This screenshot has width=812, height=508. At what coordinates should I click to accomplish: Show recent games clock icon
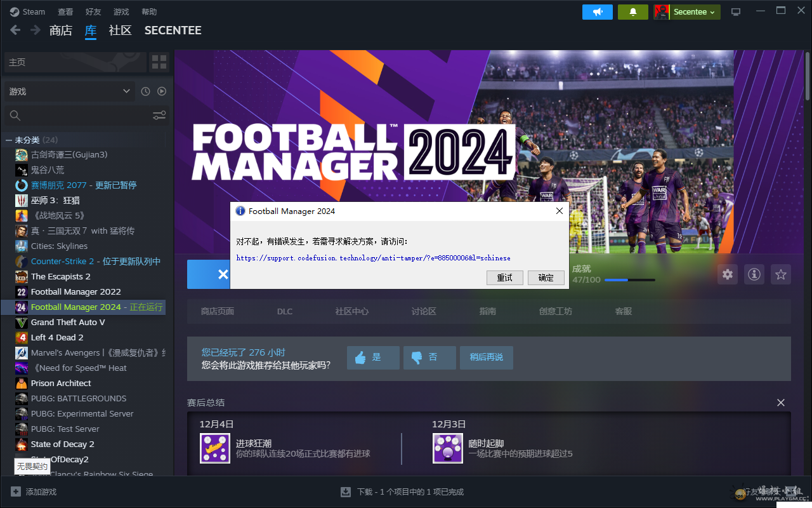(145, 91)
